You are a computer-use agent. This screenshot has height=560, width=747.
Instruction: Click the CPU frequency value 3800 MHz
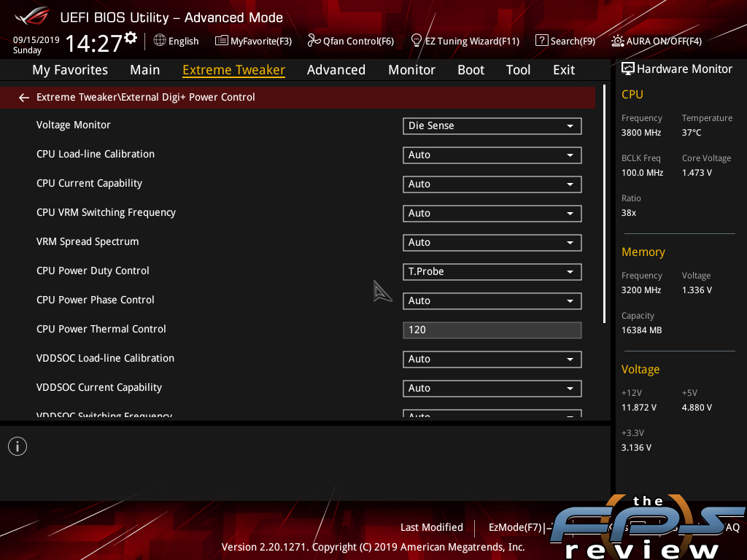click(641, 133)
